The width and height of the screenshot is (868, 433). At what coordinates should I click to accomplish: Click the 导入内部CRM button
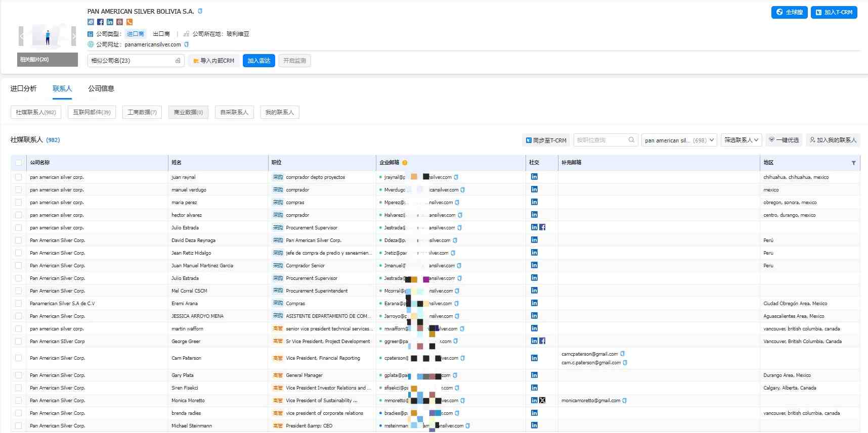(x=213, y=61)
